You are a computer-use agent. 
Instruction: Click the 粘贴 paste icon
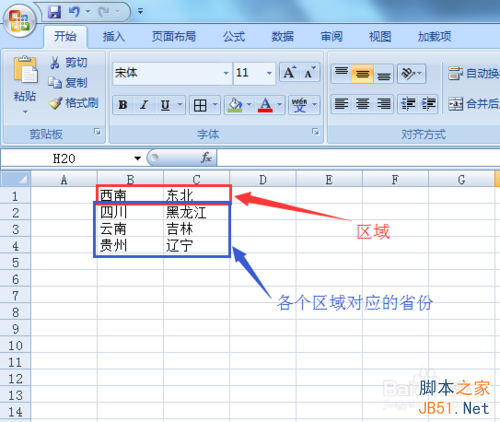pyautogui.click(x=25, y=69)
